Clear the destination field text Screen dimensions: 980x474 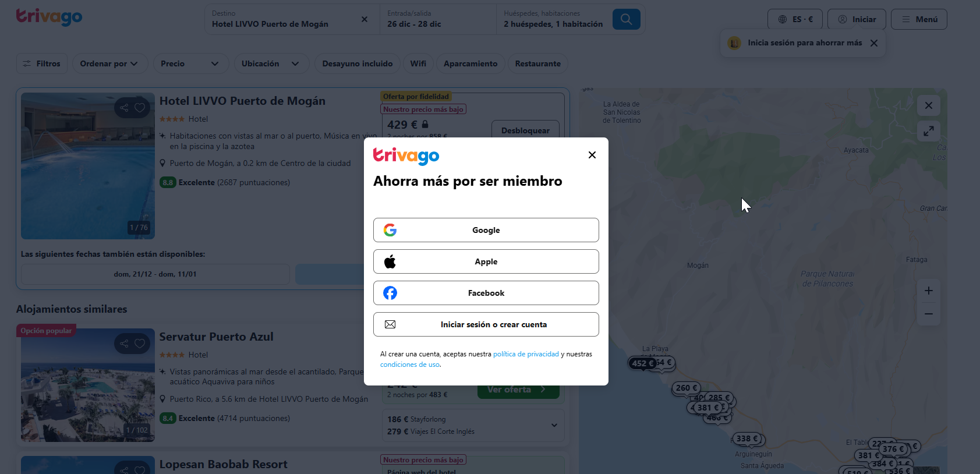365,19
